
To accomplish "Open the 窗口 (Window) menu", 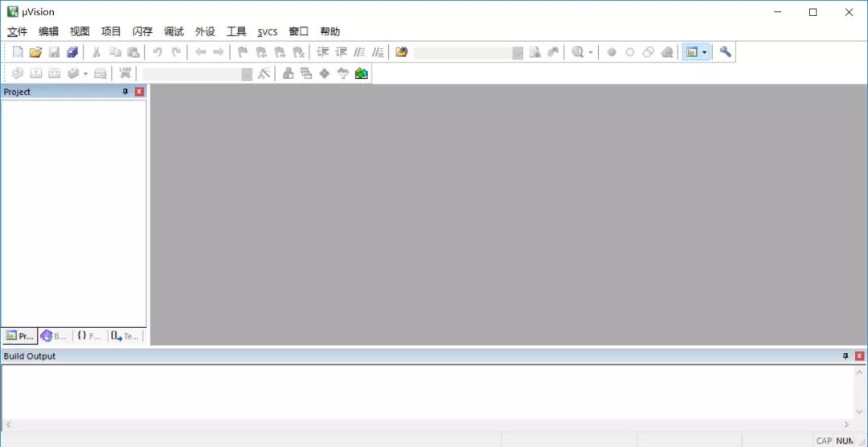I will 299,31.
